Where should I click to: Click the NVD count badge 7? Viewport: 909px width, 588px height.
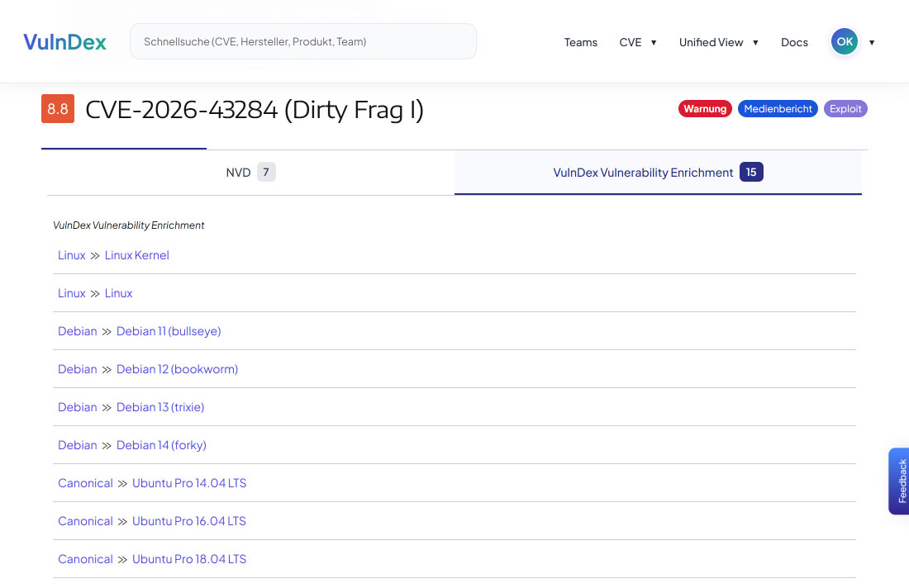[x=266, y=172]
